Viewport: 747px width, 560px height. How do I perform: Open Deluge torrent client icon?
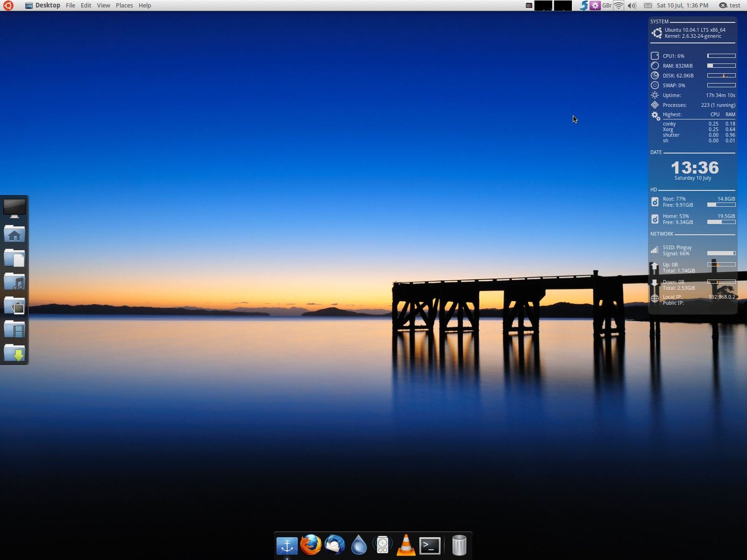pyautogui.click(x=359, y=545)
